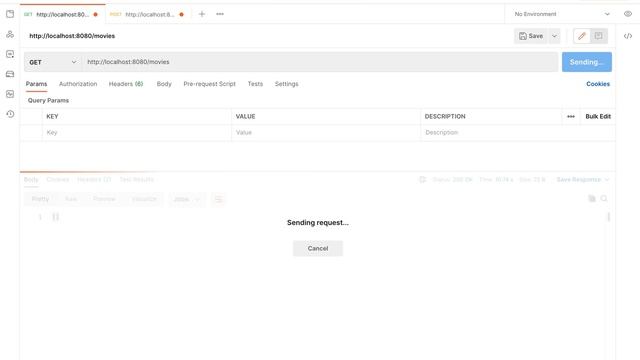Viewport: 640px width, 360px height.
Task: Click the Value field in params table
Action: click(326, 133)
